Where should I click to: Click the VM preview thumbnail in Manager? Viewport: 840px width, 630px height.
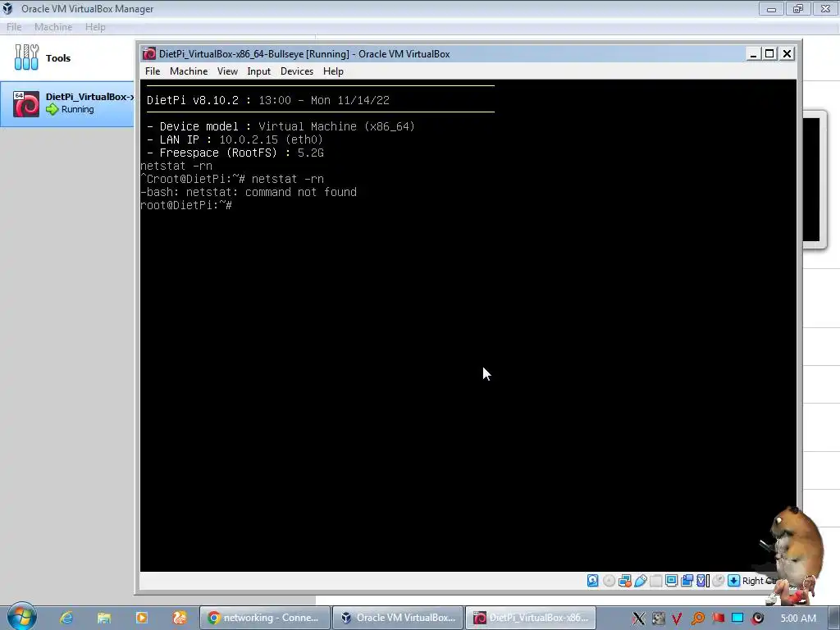point(813,180)
